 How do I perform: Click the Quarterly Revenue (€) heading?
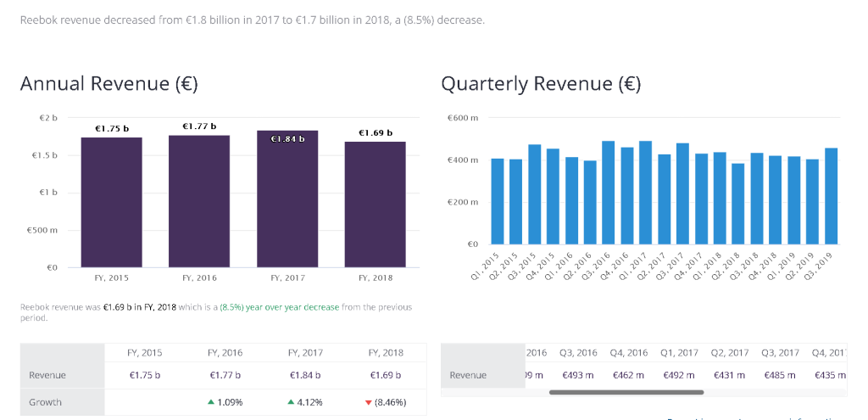(x=541, y=83)
